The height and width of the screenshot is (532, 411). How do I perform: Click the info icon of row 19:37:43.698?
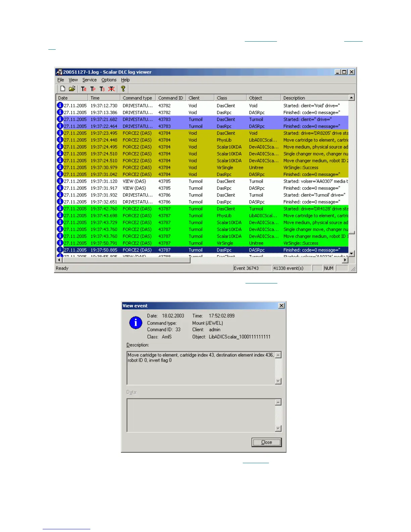click(x=60, y=215)
